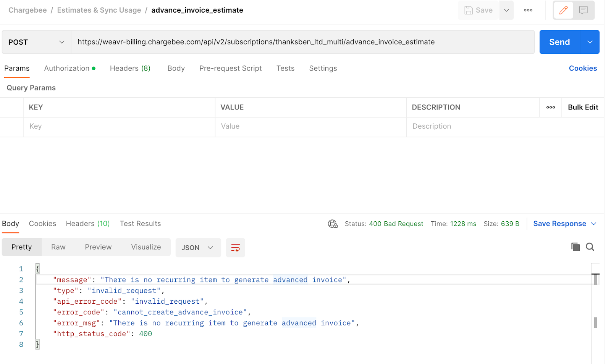Open the Pre-request Script tab
This screenshot has height=364, width=611.
[230, 68]
